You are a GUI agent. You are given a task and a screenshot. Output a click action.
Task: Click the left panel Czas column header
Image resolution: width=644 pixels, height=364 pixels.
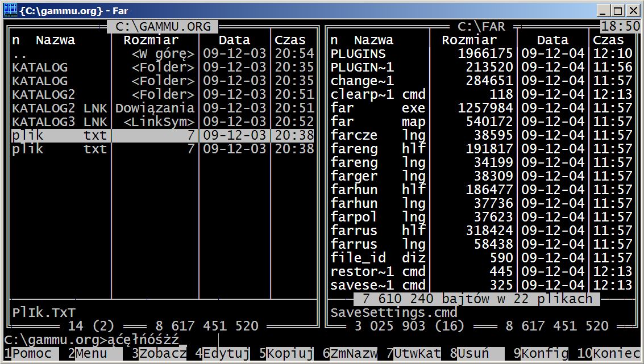pos(290,40)
